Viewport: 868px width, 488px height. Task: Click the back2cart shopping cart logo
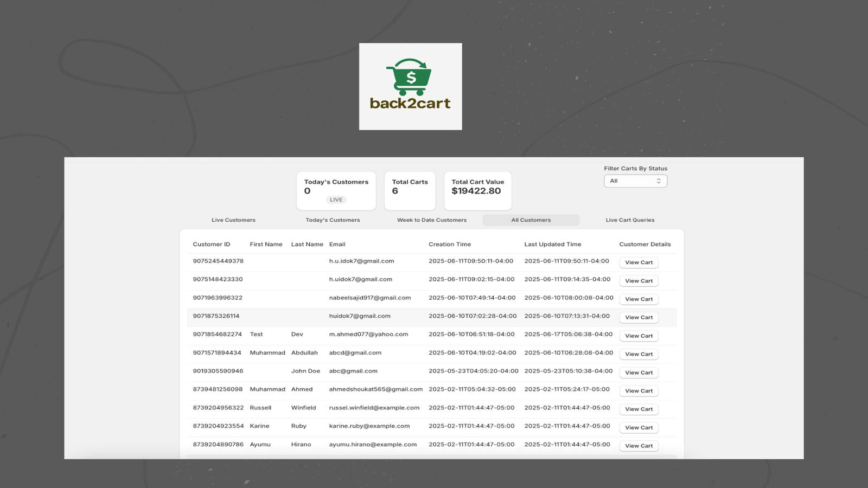click(x=410, y=86)
